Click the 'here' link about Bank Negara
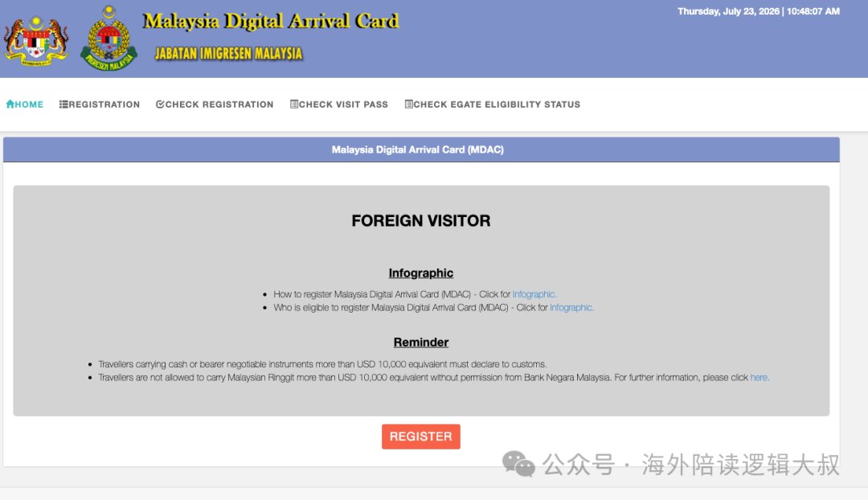 point(759,378)
